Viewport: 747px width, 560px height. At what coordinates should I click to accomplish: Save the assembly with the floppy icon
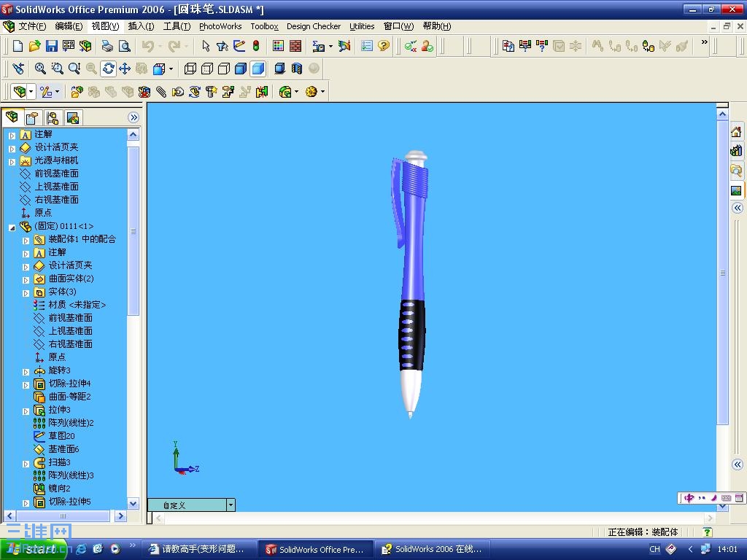point(52,46)
